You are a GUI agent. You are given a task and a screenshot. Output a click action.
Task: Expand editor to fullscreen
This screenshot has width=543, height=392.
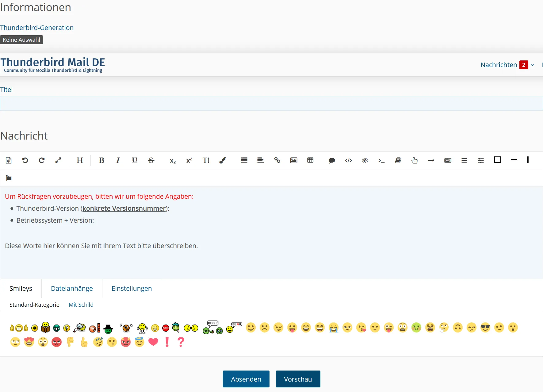pos(58,160)
